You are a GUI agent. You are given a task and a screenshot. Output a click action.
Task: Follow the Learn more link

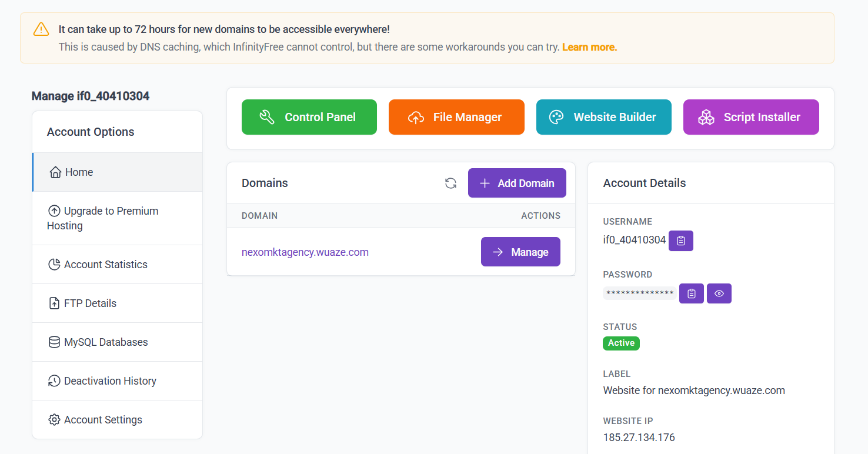tap(589, 47)
